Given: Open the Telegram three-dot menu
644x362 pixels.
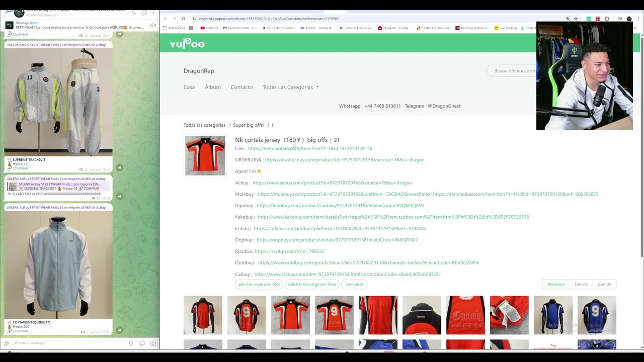Looking at the screenshot, I should coord(153,13).
